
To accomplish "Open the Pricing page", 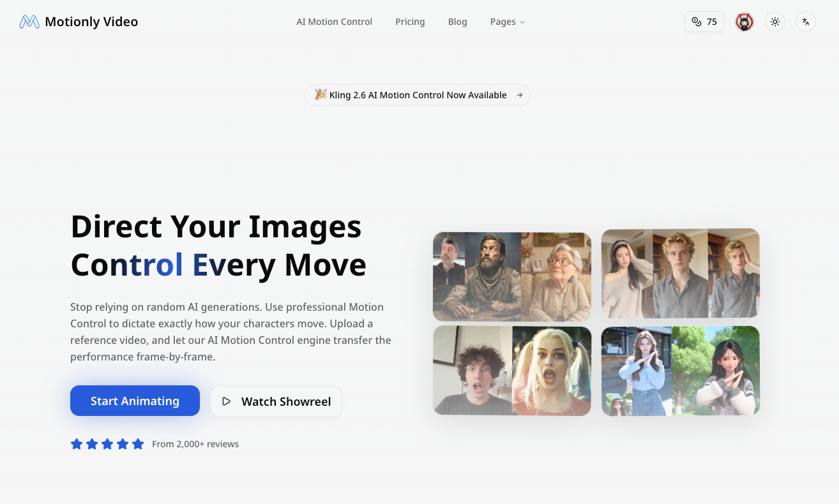I will 410,22.
